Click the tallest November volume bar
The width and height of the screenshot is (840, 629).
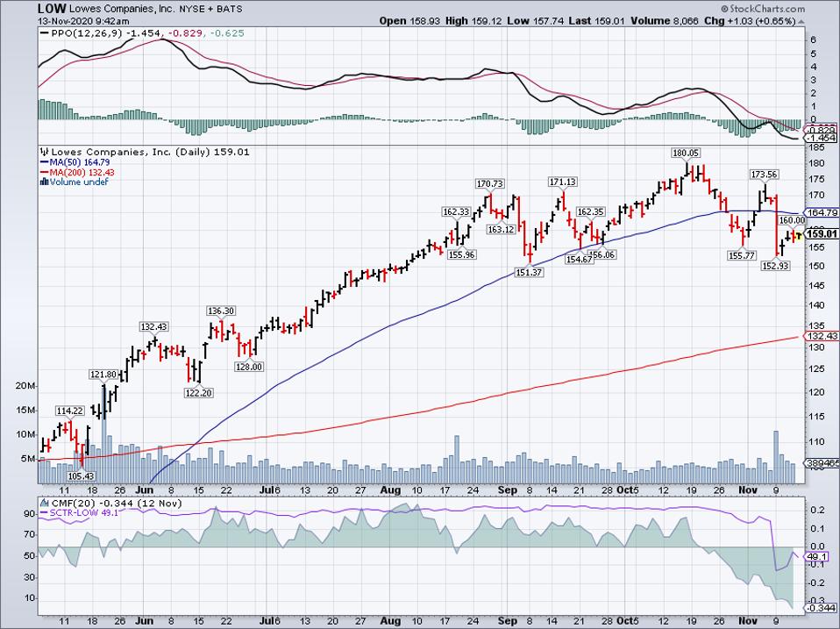pos(776,457)
